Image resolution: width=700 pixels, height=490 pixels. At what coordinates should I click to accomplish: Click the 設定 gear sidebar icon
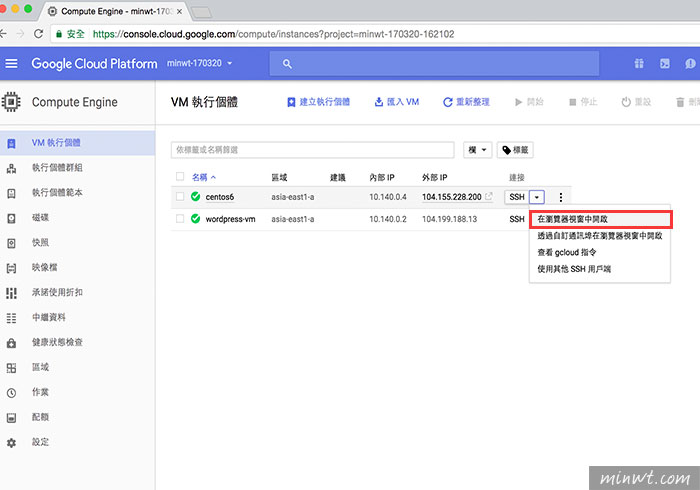click(x=11, y=443)
